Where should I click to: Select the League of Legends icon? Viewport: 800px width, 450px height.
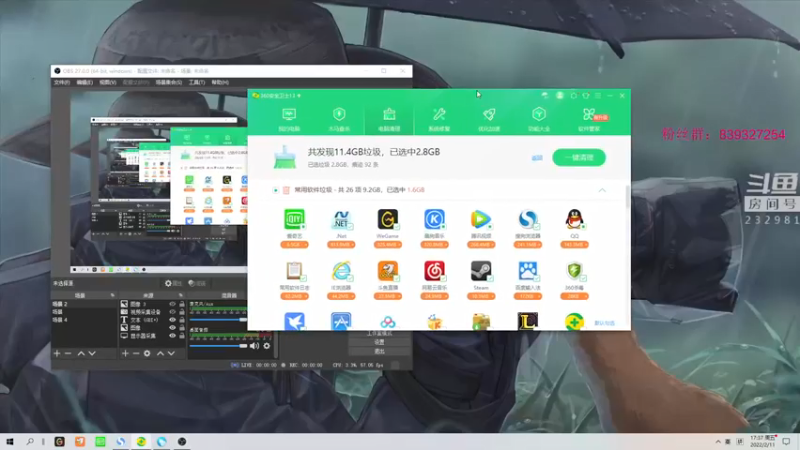[x=528, y=321]
